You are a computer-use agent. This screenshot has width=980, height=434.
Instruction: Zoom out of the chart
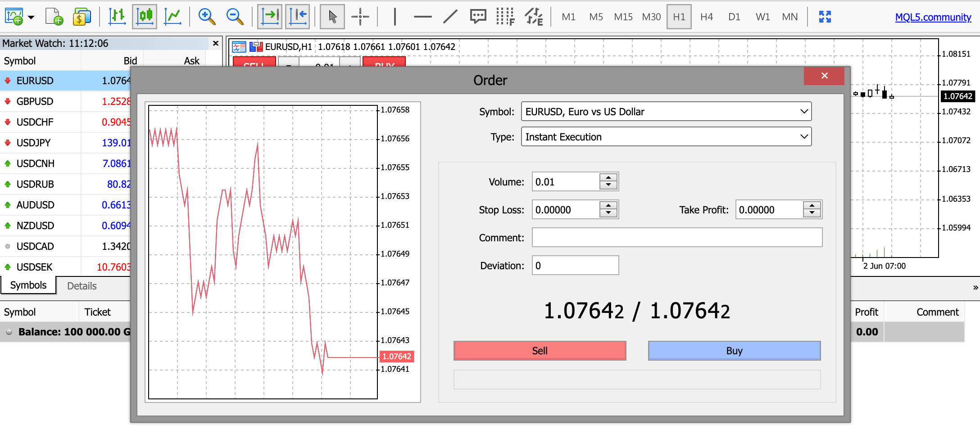(235, 17)
